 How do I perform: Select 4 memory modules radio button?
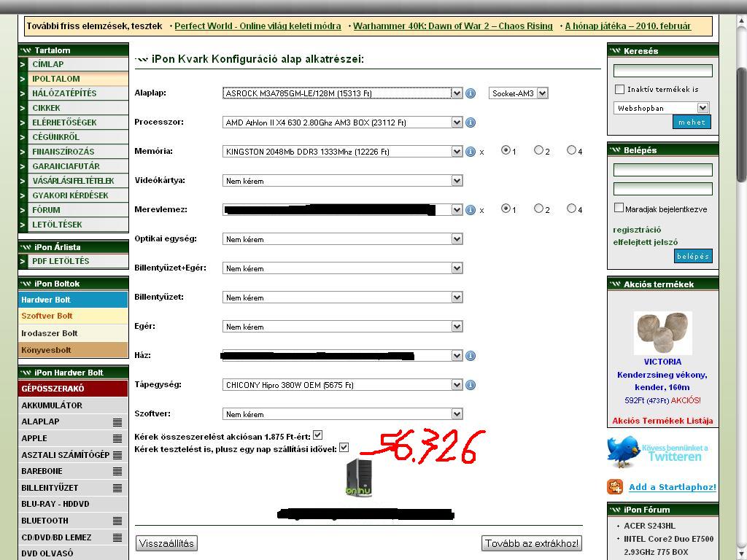571,150
